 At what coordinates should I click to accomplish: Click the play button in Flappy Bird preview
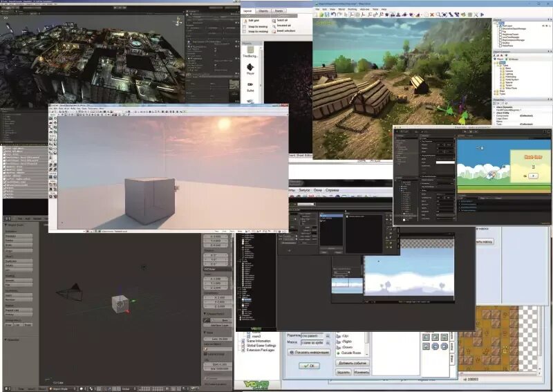(x=533, y=176)
